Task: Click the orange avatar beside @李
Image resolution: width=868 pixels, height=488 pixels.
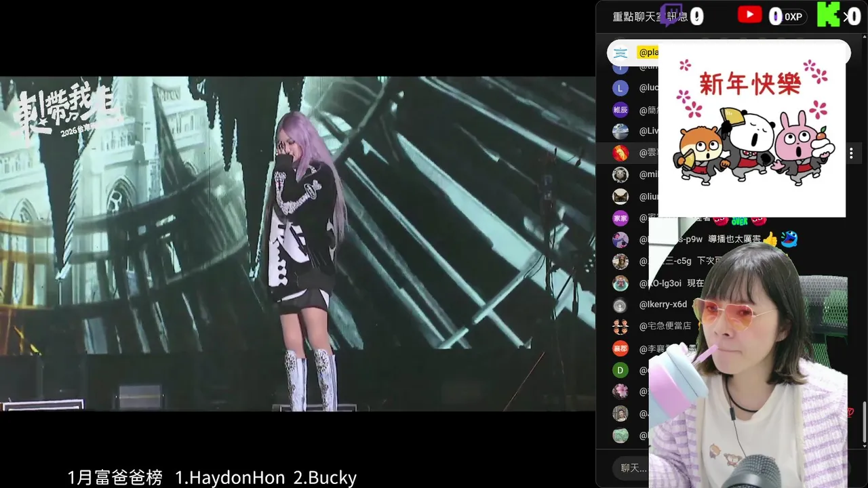Action: (x=620, y=348)
